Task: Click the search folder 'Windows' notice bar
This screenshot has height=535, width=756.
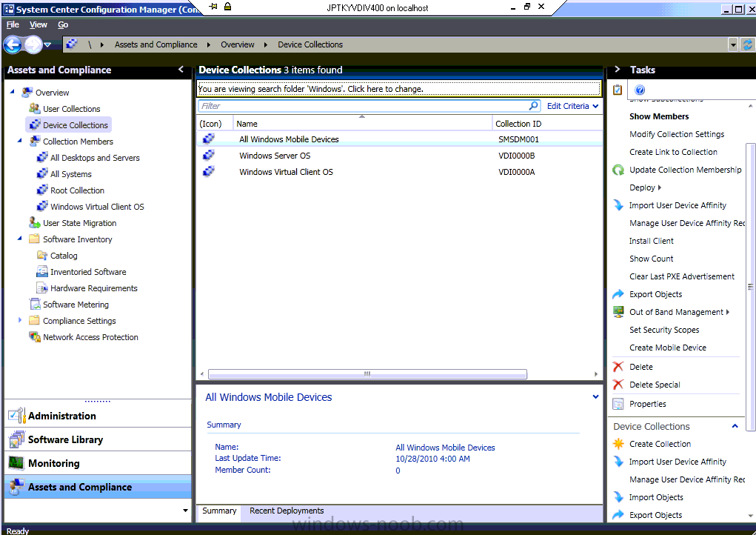Action: pyautogui.click(x=399, y=89)
